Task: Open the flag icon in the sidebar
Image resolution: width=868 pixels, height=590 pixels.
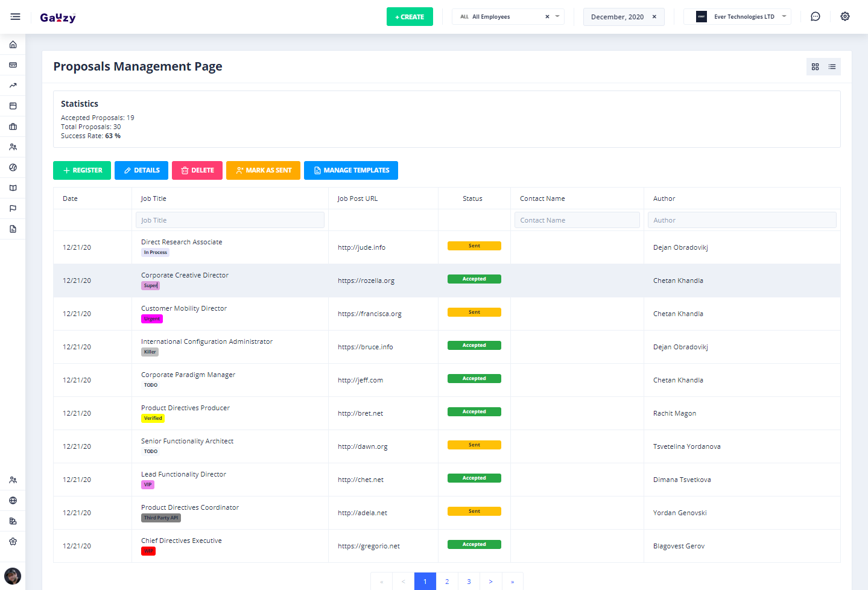Action: coord(13,209)
